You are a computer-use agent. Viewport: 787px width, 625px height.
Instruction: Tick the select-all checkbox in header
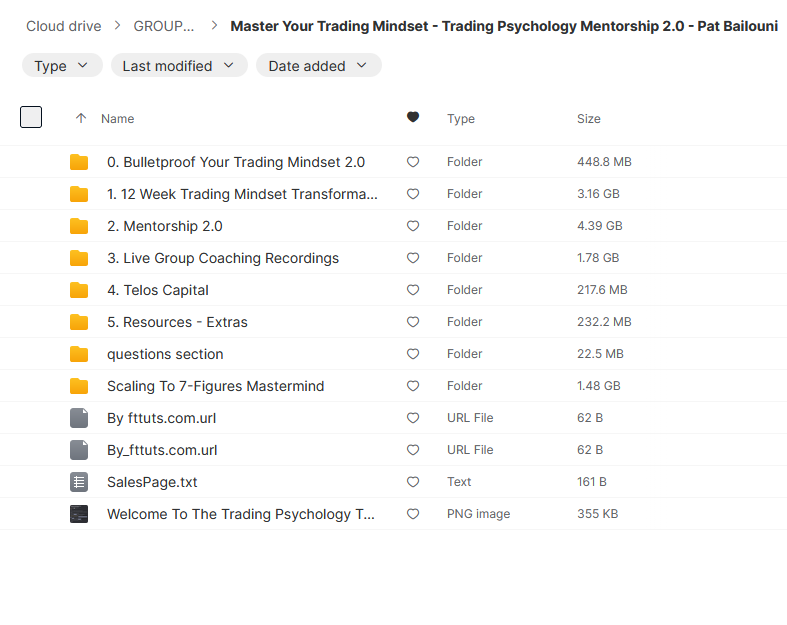31,117
